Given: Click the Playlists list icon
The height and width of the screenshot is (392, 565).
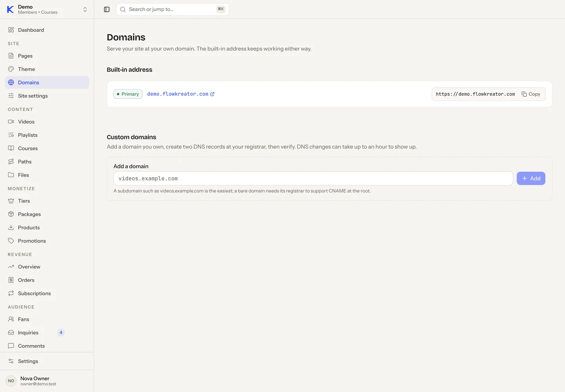Looking at the screenshot, I should pyautogui.click(x=11, y=135).
